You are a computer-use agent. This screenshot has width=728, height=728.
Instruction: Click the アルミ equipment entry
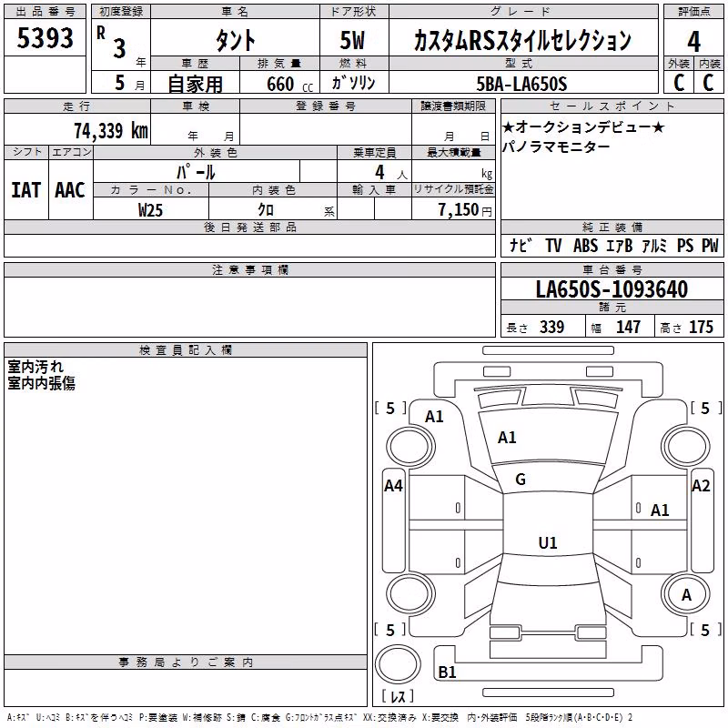pos(654,245)
